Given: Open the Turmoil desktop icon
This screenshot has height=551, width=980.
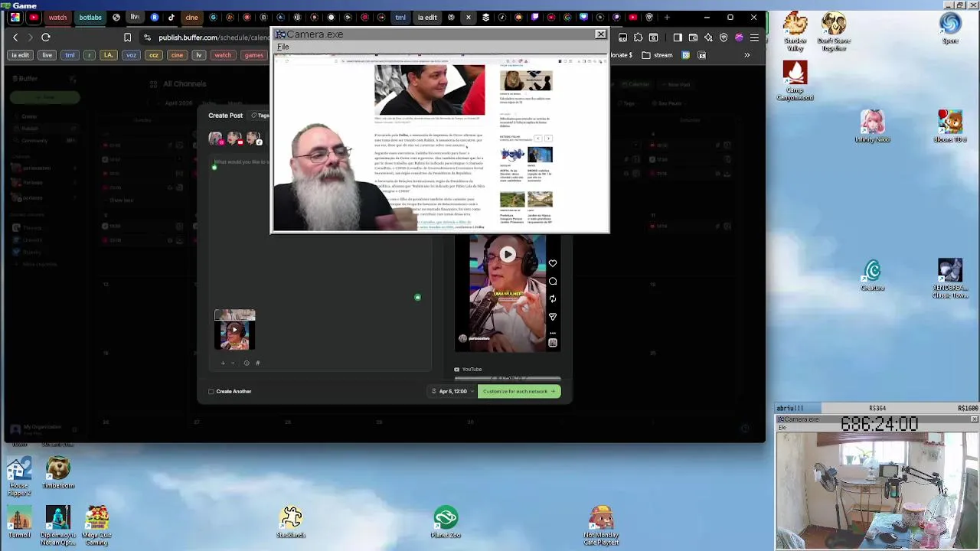Looking at the screenshot, I should point(19,522).
